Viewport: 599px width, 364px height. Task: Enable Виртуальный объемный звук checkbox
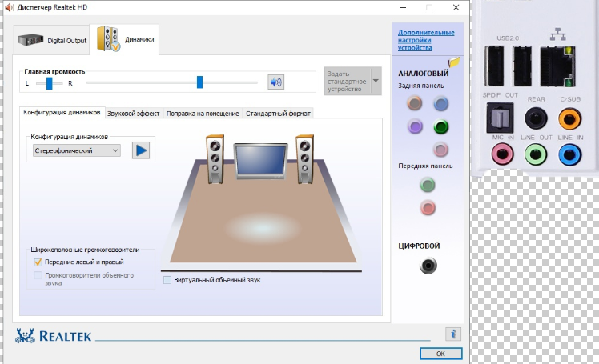[x=167, y=280]
